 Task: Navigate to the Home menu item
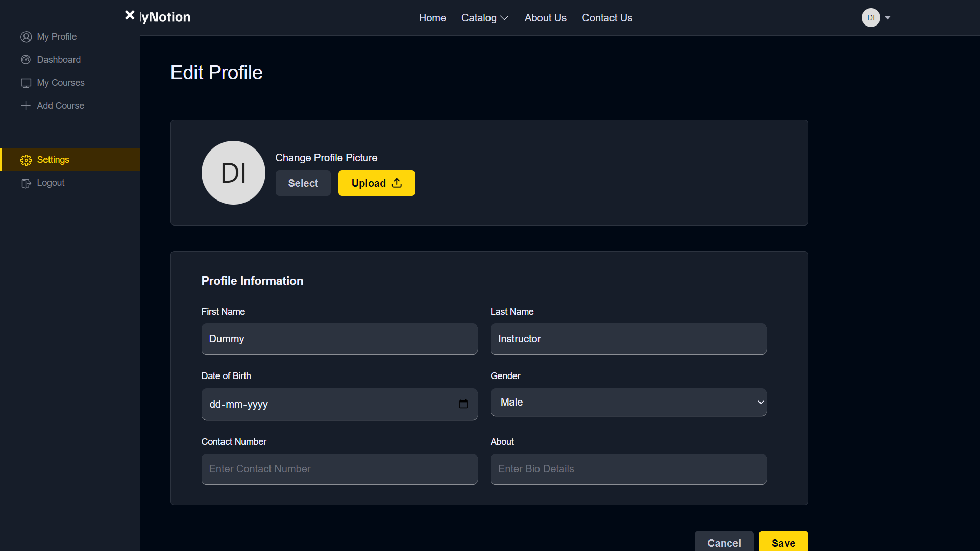pos(432,17)
